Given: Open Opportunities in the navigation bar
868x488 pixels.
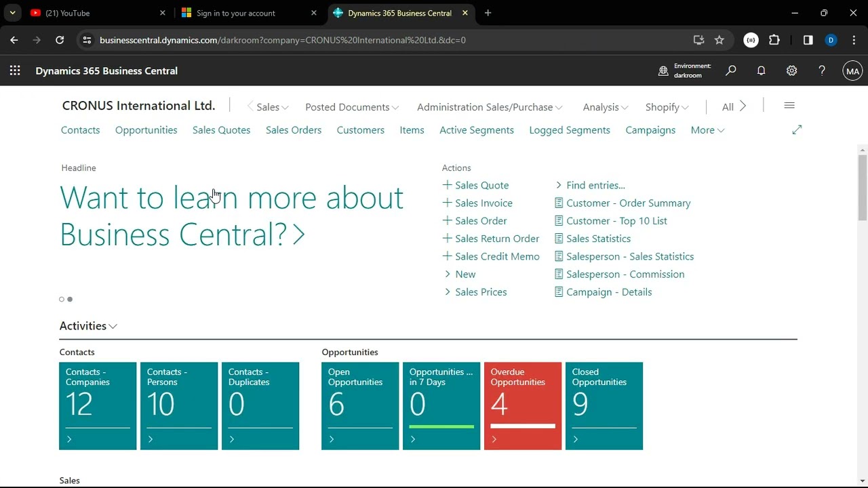Looking at the screenshot, I should (x=146, y=130).
